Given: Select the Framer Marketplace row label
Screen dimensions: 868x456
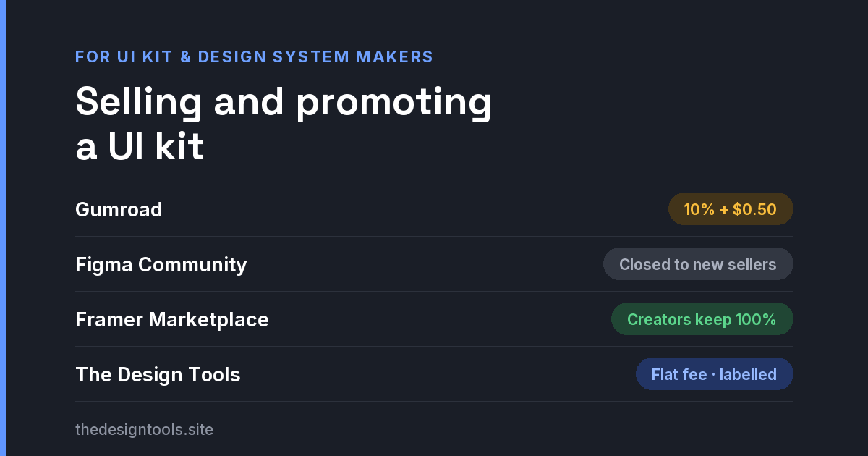Looking at the screenshot, I should [172, 320].
